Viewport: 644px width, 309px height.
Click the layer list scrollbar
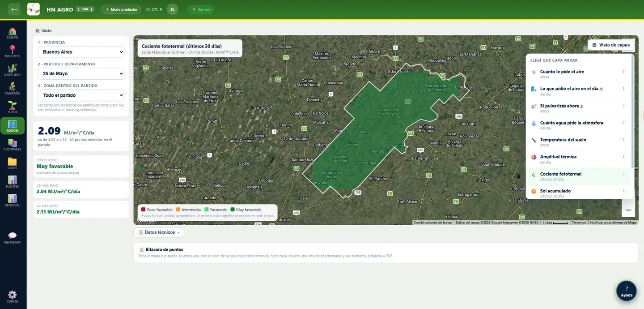tap(632, 112)
